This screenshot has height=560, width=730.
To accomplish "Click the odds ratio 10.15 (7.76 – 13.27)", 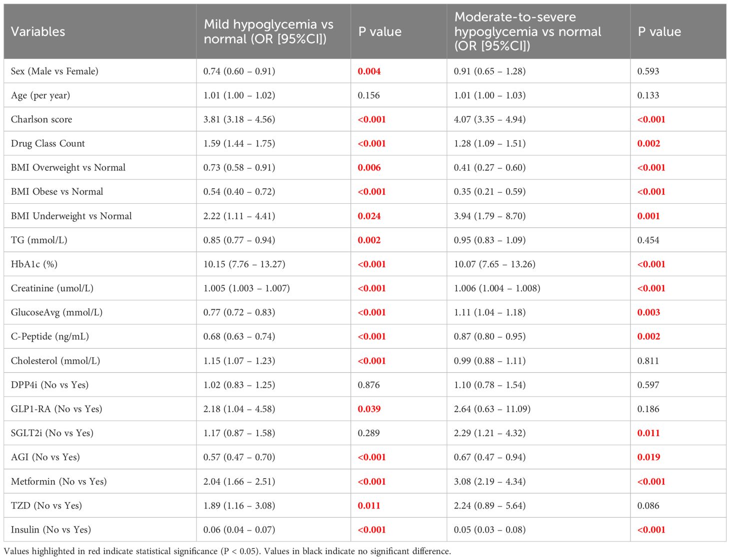I will click(244, 264).
